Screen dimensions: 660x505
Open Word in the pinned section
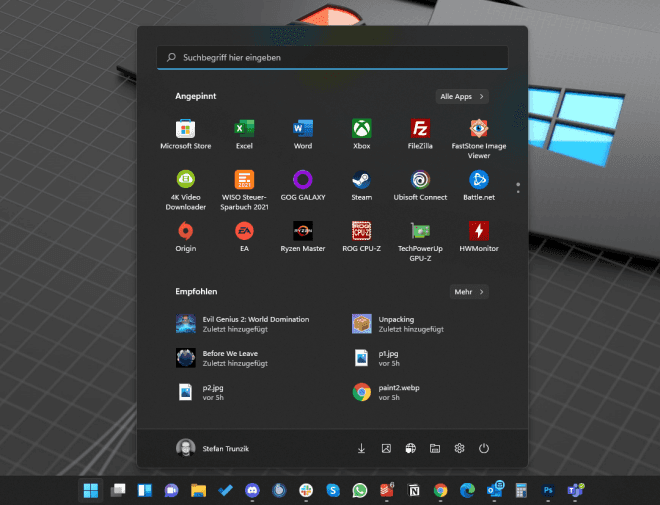[x=303, y=135]
